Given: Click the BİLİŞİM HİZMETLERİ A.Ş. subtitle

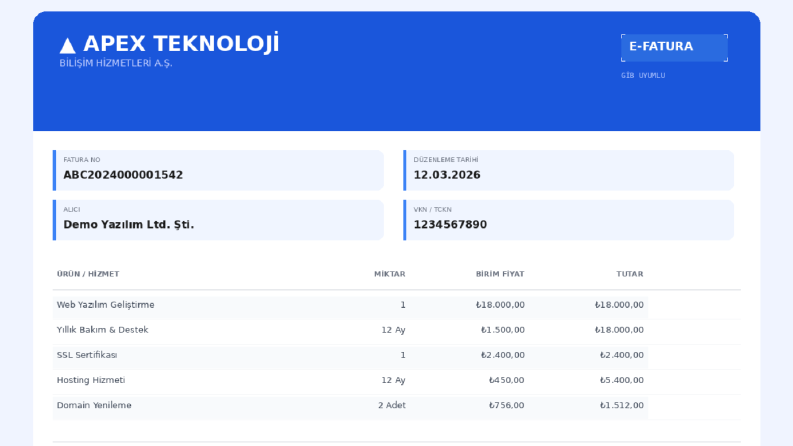Looking at the screenshot, I should coord(116,63).
